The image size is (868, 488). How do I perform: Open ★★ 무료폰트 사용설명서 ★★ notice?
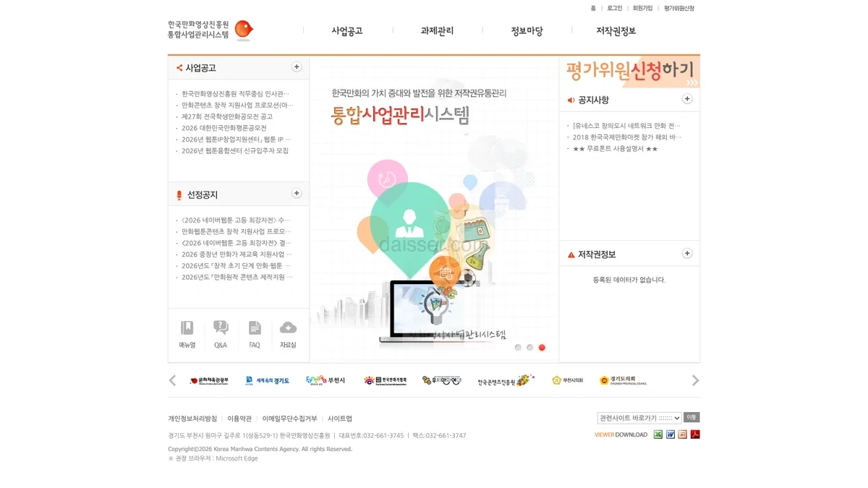[616, 149]
